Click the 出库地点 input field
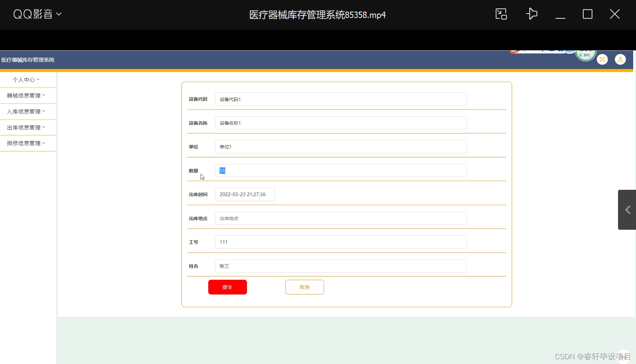636x364 pixels. 341,219
